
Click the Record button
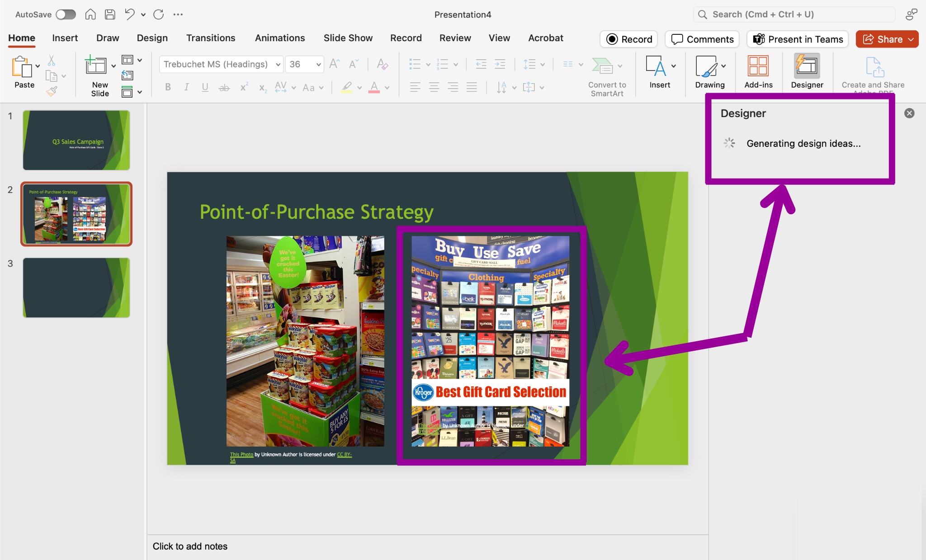tap(629, 39)
